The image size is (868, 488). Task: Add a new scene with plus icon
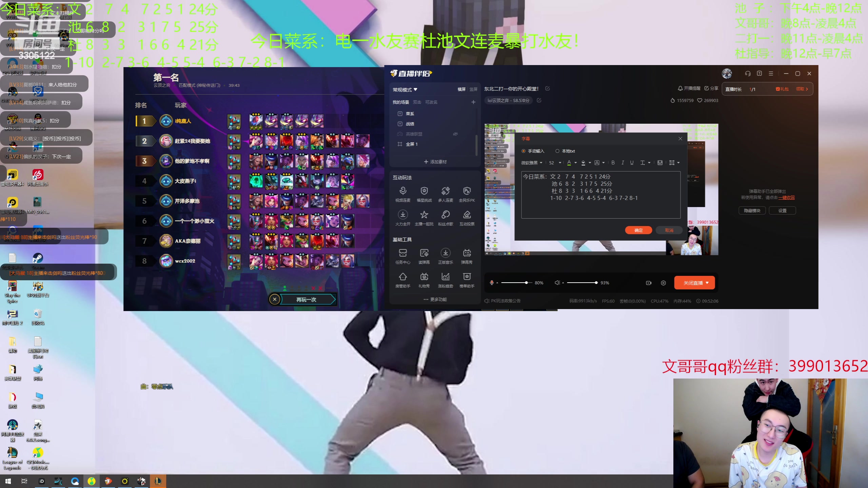(x=473, y=102)
